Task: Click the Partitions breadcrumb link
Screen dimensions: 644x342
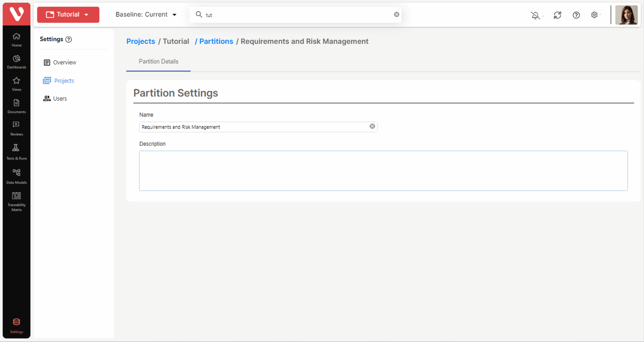Action: (216, 41)
